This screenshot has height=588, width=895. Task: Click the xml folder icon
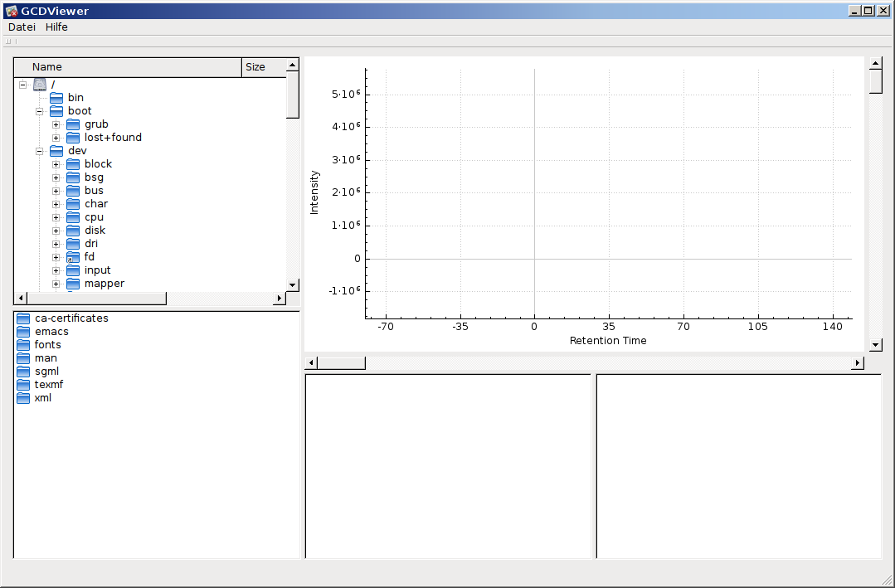coord(22,397)
